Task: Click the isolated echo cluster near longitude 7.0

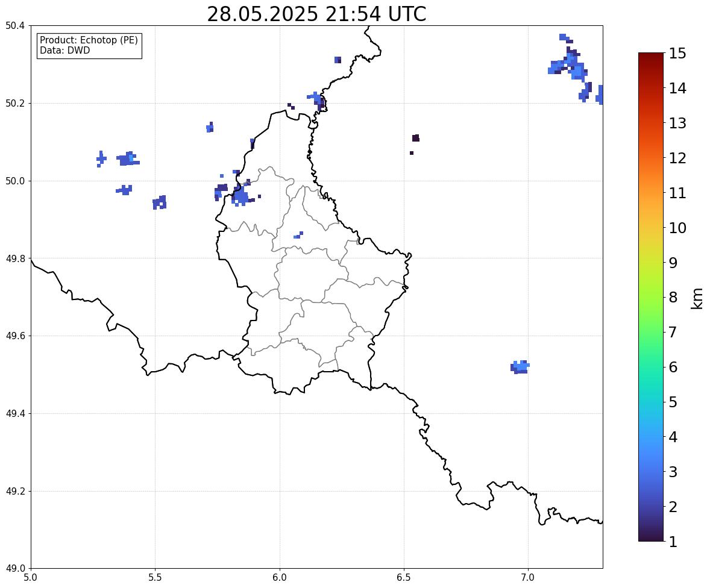Action: [x=520, y=367]
